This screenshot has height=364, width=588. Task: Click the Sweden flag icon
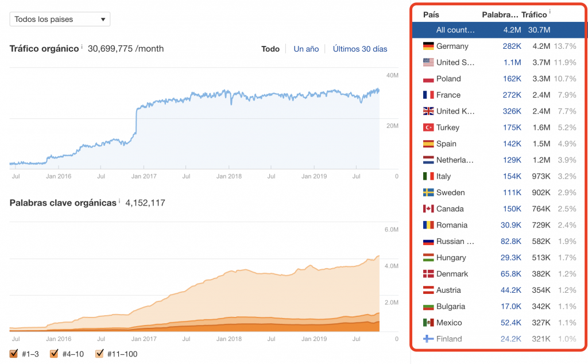point(428,192)
